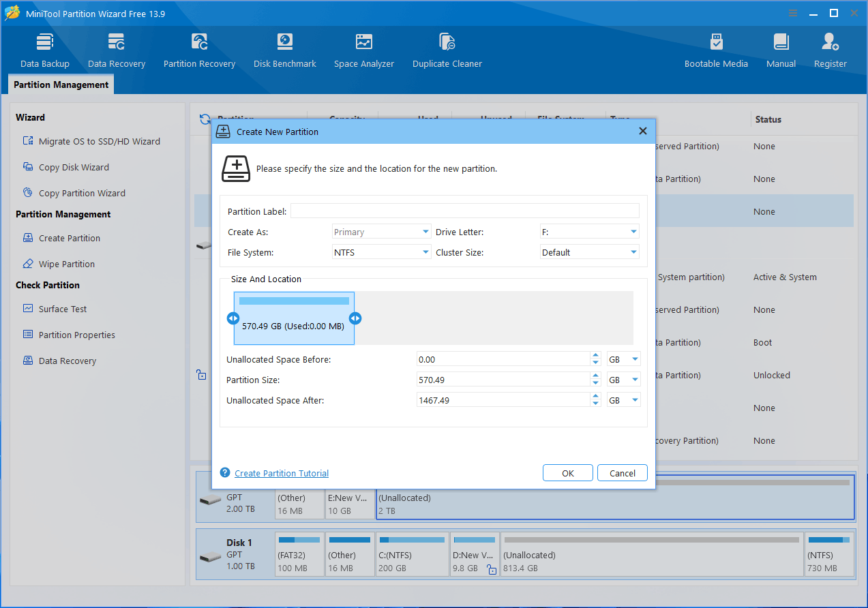Close the Create New Partition dialog

(642, 131)
